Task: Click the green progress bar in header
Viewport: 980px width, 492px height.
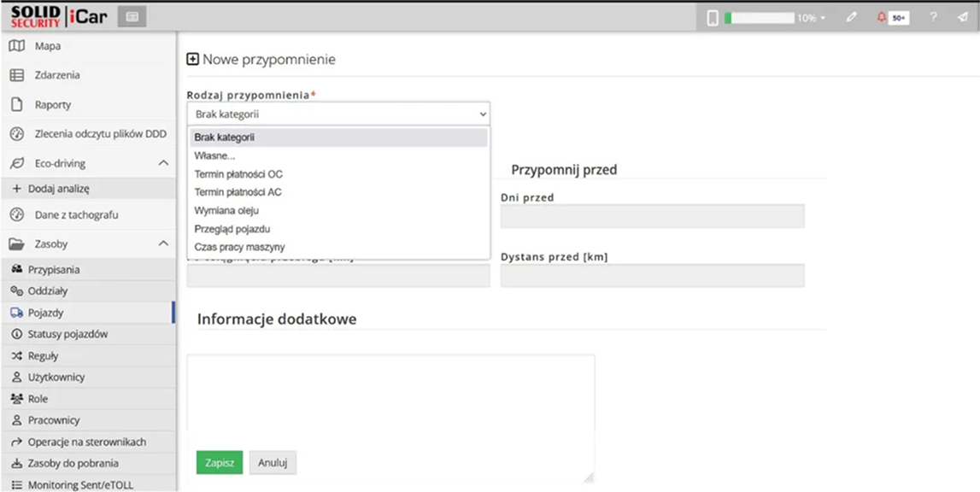Action: 759,18
